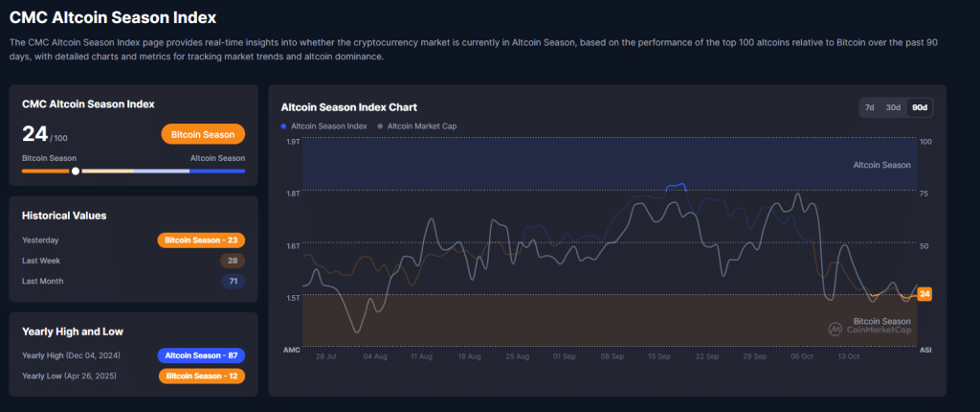The image size is (980, 412).
Task: Click the 75 index axis label
Action: [925, 194]
